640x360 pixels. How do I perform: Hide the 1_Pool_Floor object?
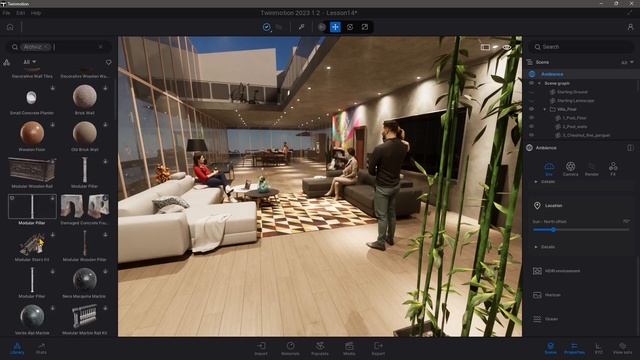[x=531, y=118]
